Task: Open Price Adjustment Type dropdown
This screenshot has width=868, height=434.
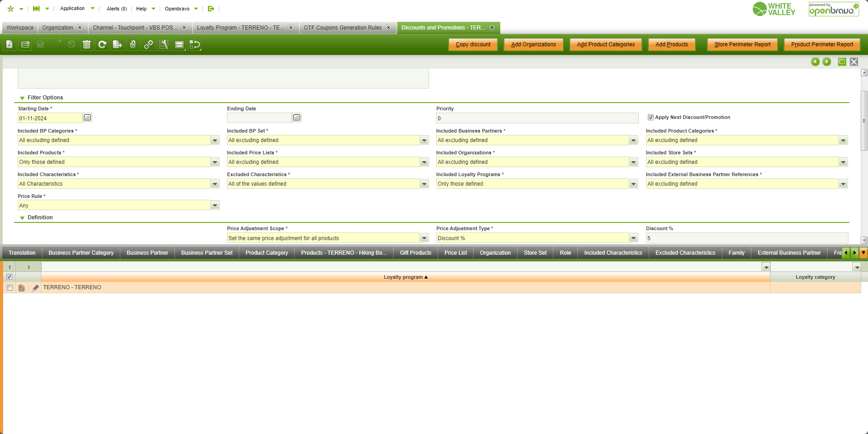Action: pyautogui.click(x=634, y=238)
